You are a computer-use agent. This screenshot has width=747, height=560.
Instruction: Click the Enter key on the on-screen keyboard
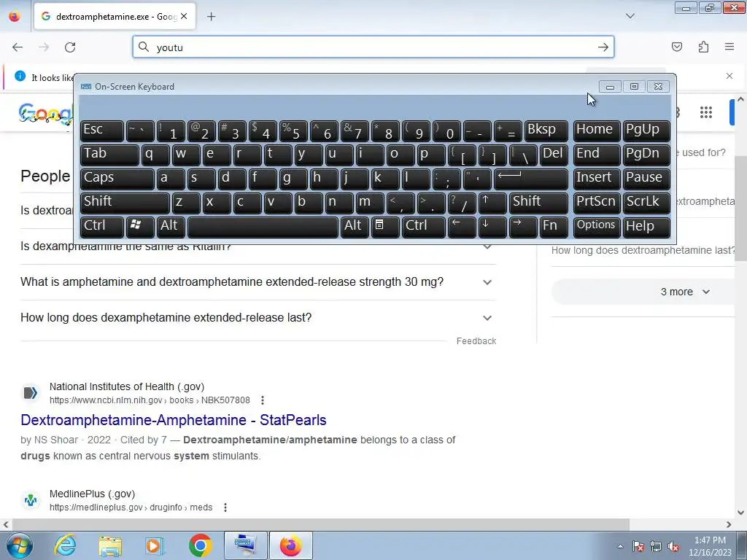coord(531,179)
